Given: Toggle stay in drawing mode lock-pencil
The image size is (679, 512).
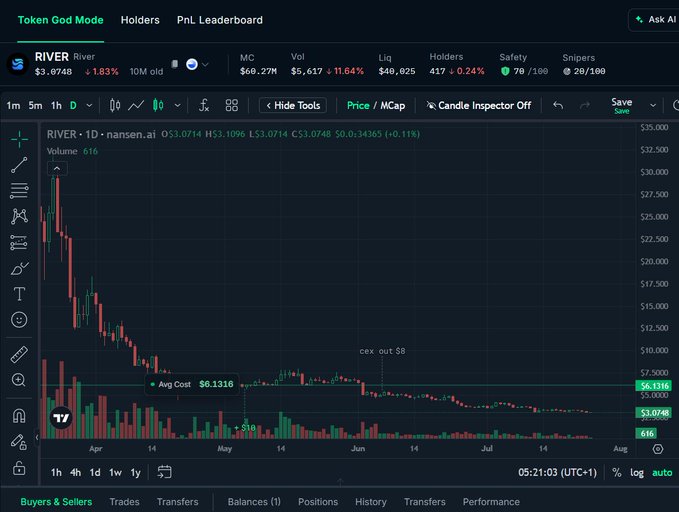Looking at the screenshot, I should [19, 442].
